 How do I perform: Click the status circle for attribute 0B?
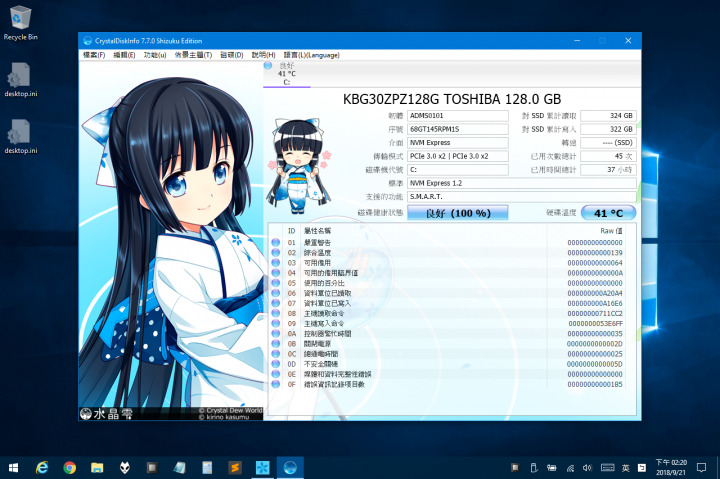pos(276,344)
